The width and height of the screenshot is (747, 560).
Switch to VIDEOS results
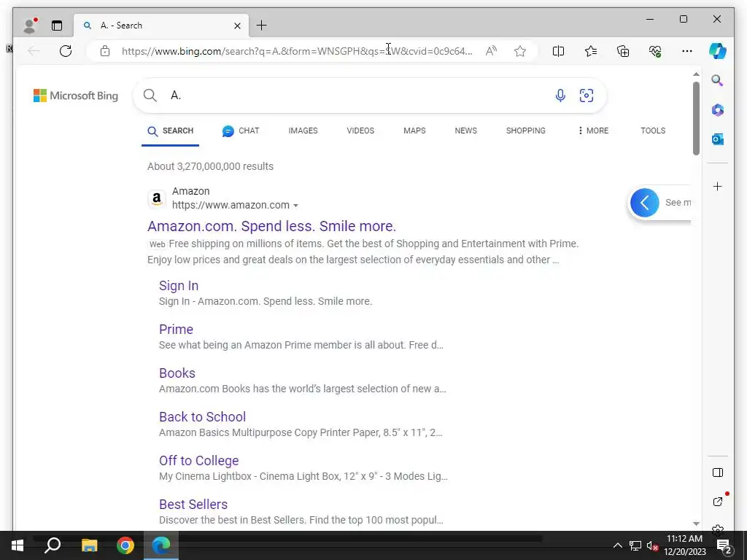(x=360, y=131)
